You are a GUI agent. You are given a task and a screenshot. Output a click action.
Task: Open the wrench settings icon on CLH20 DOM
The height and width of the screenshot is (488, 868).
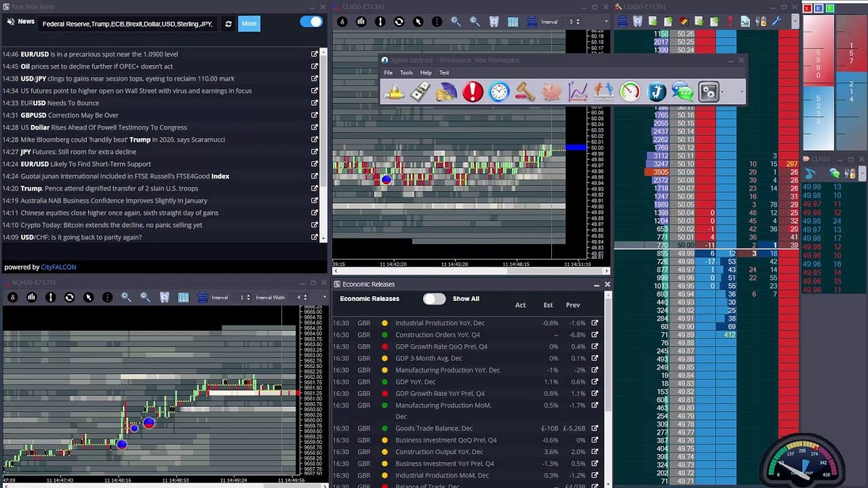tap(775, 21)
